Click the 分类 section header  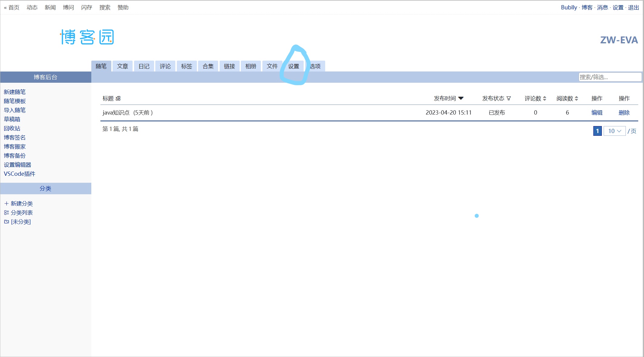pos(46,188)
